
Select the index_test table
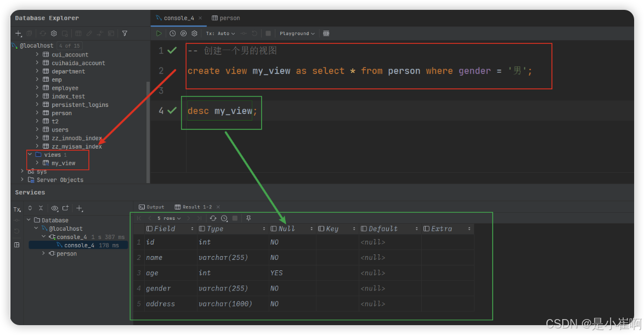click(68, 96)
